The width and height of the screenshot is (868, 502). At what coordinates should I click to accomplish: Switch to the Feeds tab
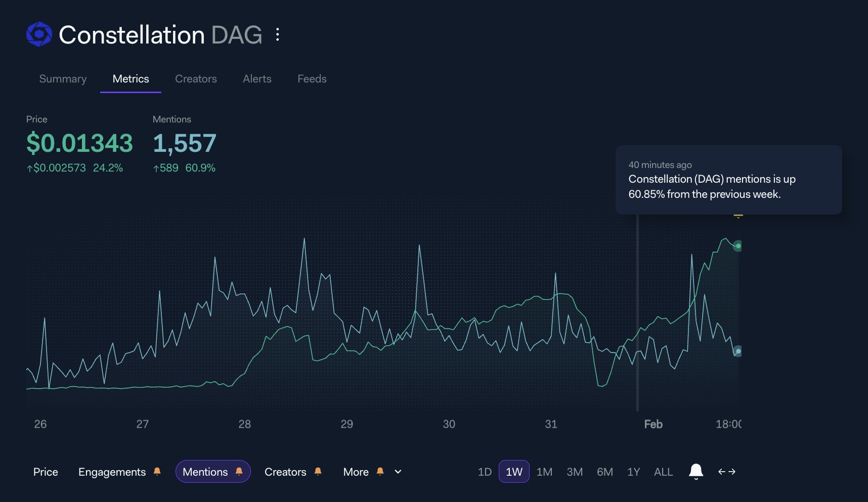click(312, 79)
